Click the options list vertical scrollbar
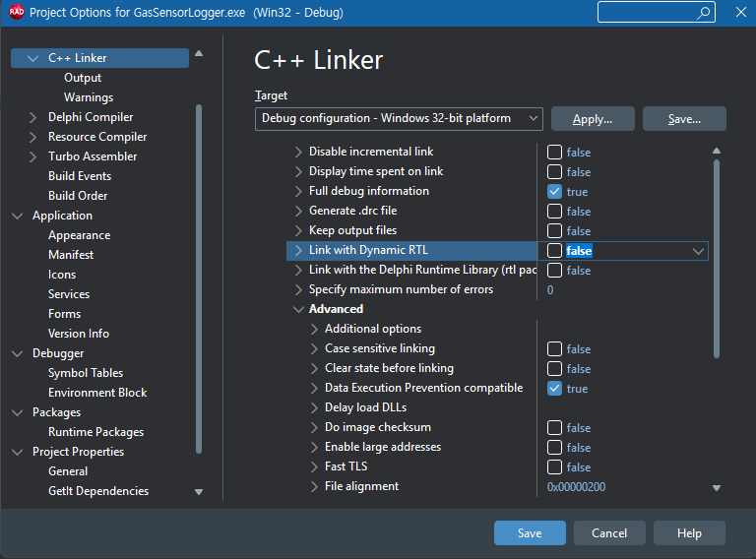 pyautogui.click(x=717, y=256)
